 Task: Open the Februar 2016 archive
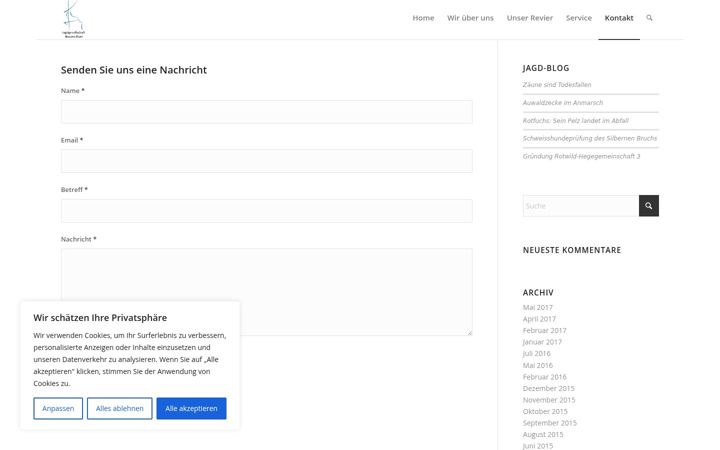tap(544, 377)
